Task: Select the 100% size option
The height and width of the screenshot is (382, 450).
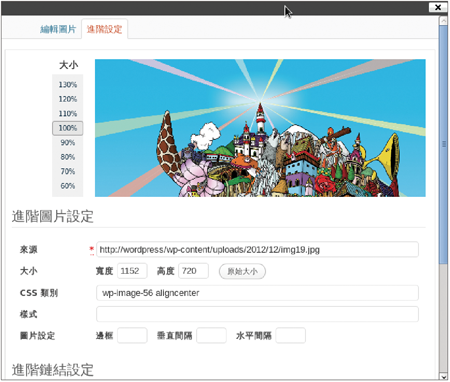Action: click(x=68, y=128)
